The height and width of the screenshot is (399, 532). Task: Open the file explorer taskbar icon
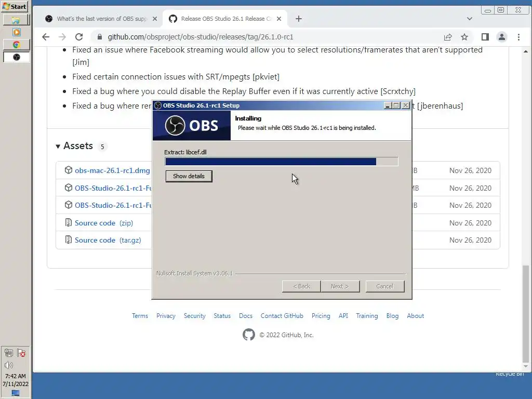pos(16,20)
